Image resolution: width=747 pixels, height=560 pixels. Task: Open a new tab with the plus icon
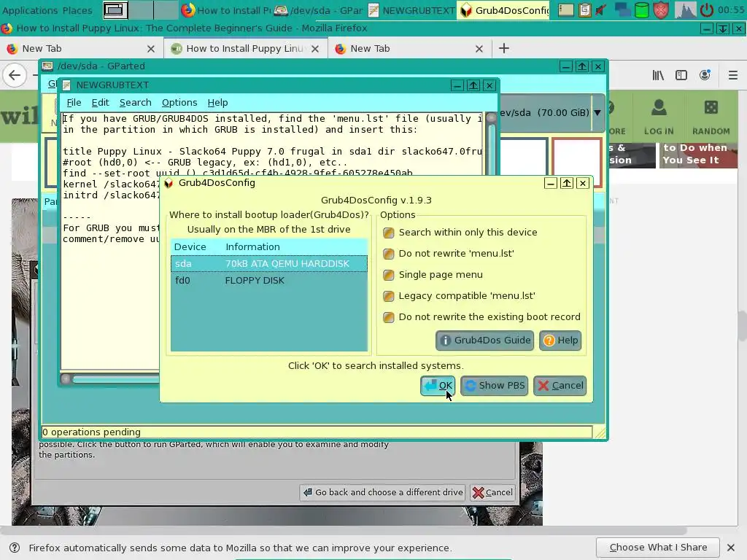pos(503,48)
